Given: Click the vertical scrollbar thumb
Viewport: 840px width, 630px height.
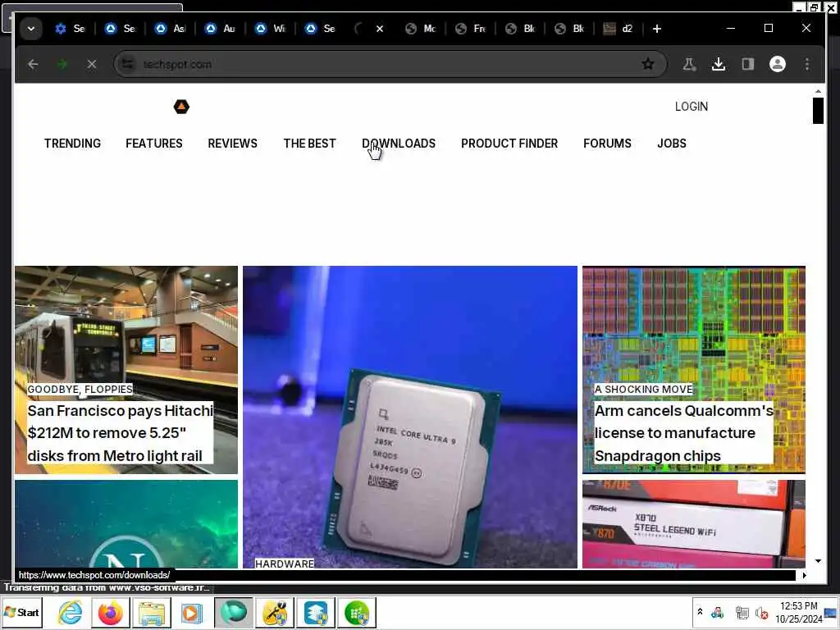Looking at the screenshot, I should coord(818,111).
